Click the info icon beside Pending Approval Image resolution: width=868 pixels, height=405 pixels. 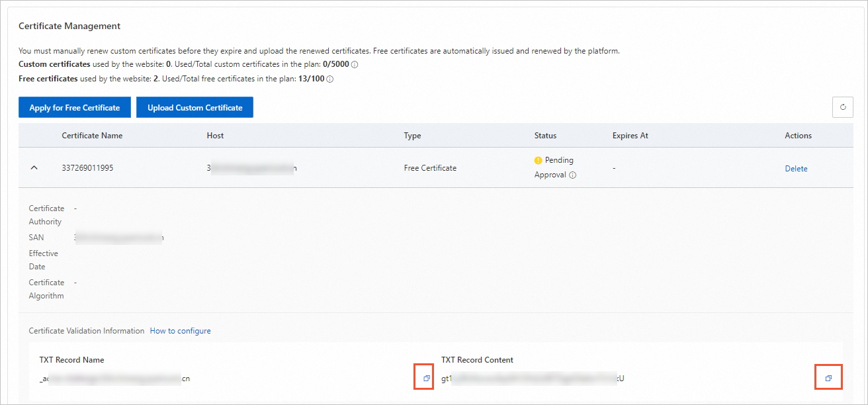pyautogui.click(x=572, y=174)
